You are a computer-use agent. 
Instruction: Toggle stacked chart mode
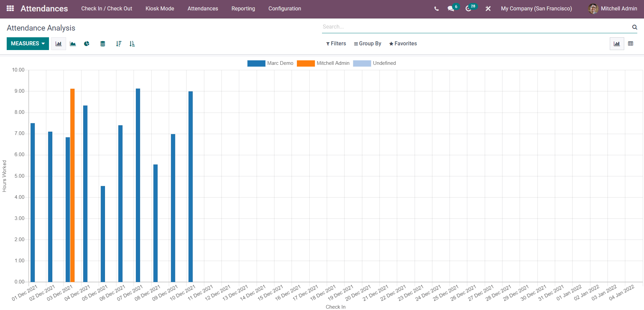coord(103,44)
